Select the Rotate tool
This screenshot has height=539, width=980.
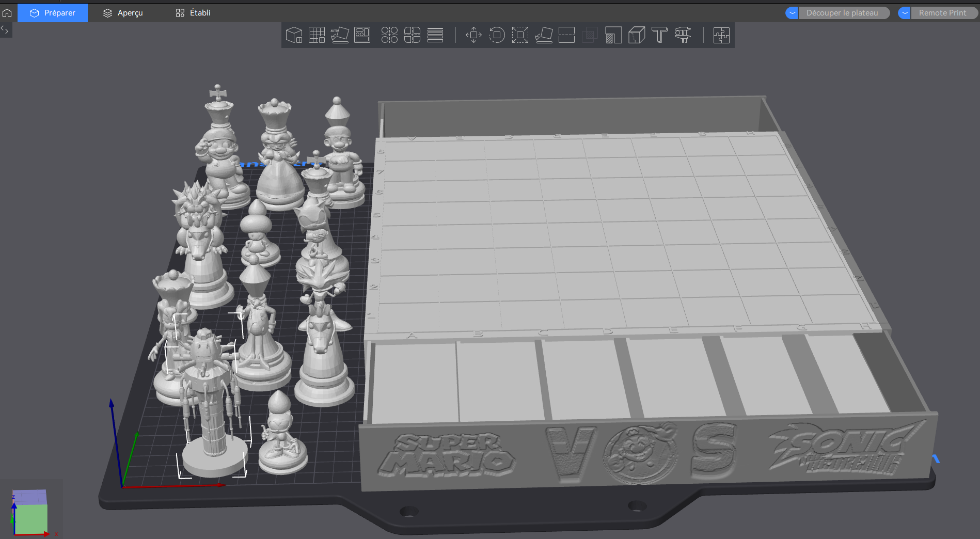497,35
